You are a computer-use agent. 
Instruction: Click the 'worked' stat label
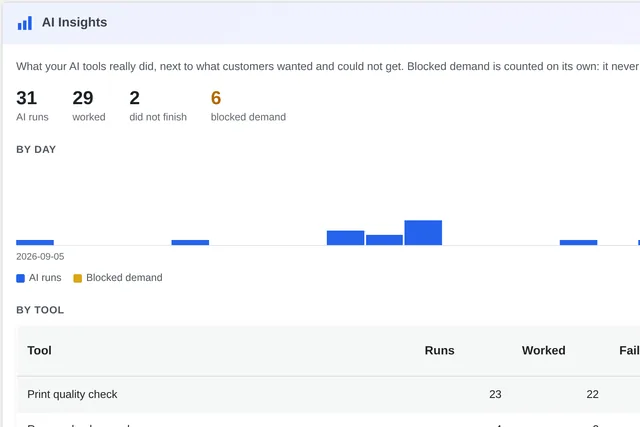(x=89, y=117)
